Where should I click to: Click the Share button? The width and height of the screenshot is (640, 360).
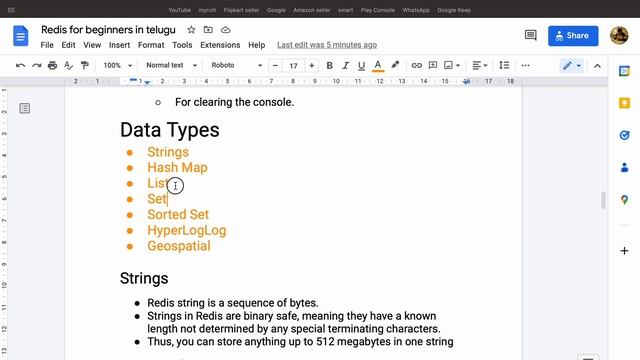coord(573,36)
